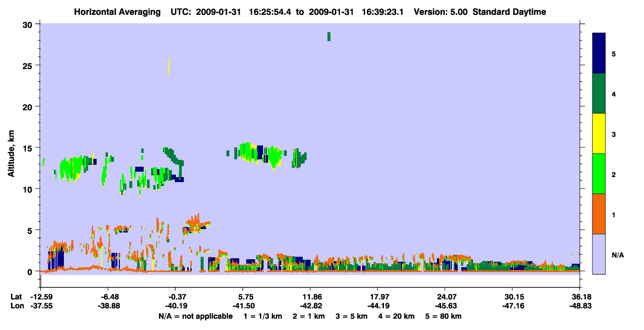Click the 10 km altitude tick label

28,189
